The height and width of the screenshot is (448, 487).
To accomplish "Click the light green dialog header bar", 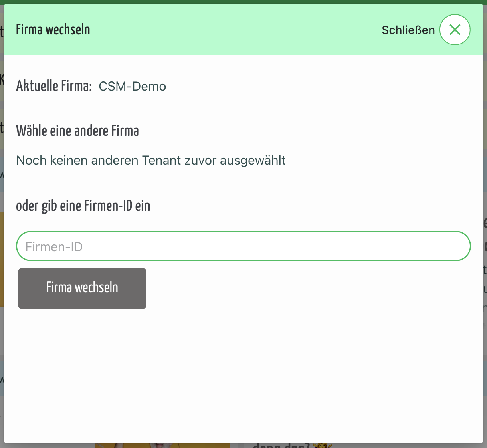I will coord(243,30).
